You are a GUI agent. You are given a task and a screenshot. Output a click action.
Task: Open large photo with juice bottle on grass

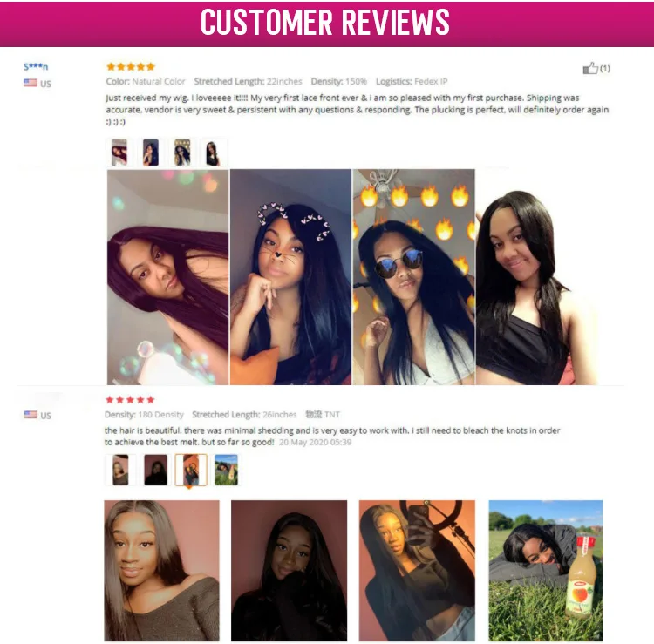[546, 571]
